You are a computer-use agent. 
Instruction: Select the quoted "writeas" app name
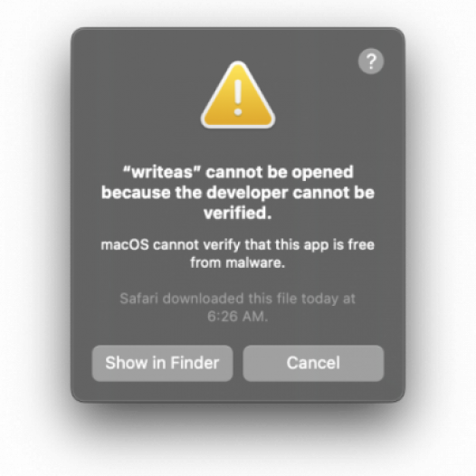[162, 172]
